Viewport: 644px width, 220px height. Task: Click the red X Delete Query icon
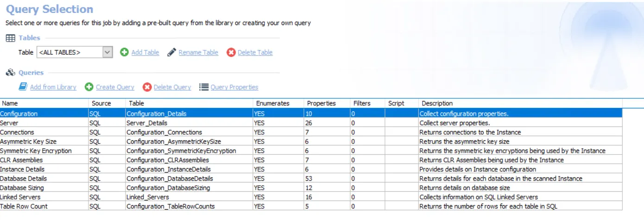147,87
